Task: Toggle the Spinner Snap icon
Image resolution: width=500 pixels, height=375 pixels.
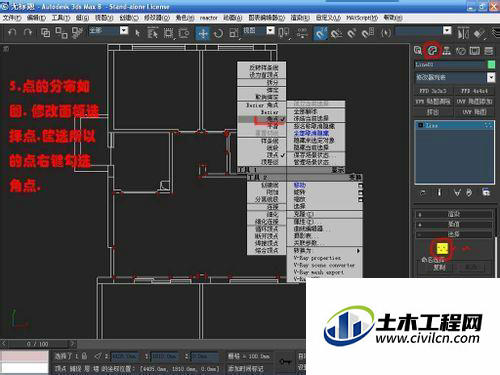Action: click(x=368, y=33)
